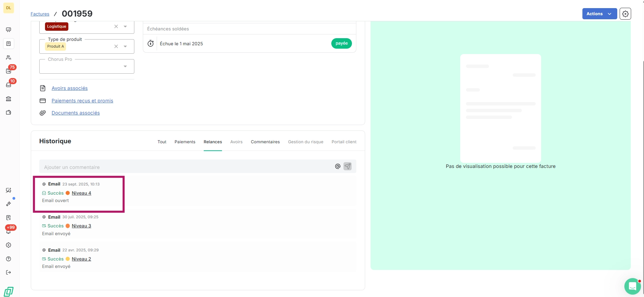Open the sidebar settings gear
This screenshot has height=297, width=644.
(8, 245)
